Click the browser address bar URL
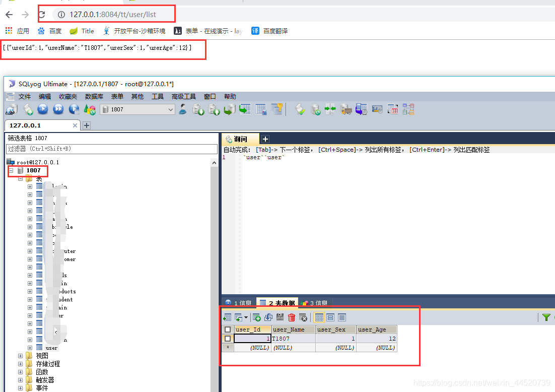Viewport: 555px width, 392px height. point(112,15)
